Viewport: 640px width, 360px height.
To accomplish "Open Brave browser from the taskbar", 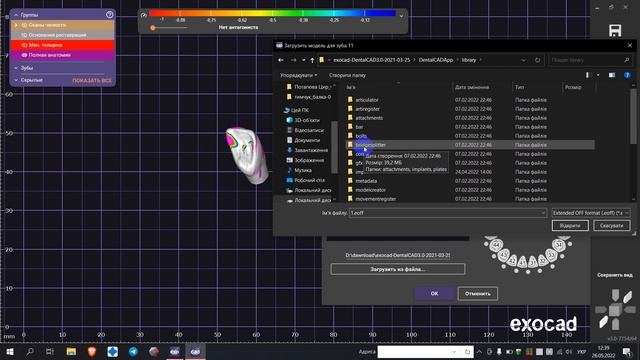I will pos(92,351).
